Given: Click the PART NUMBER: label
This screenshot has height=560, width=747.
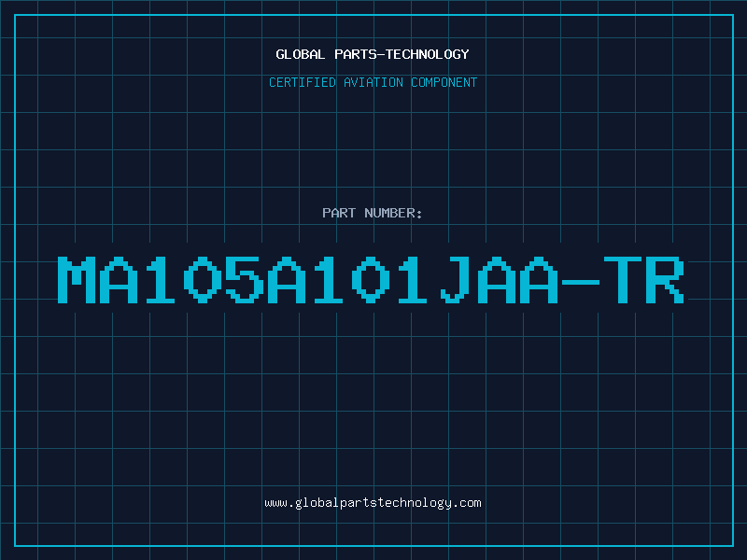Looking at the screenshot, I should click(x=372, y=213).
